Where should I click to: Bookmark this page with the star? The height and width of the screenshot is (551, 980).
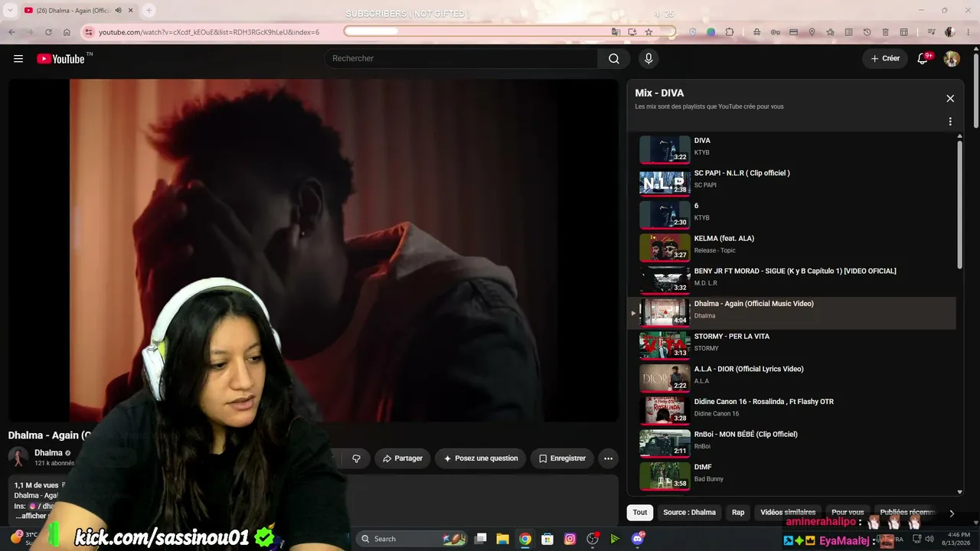click(x=648, y=32)
